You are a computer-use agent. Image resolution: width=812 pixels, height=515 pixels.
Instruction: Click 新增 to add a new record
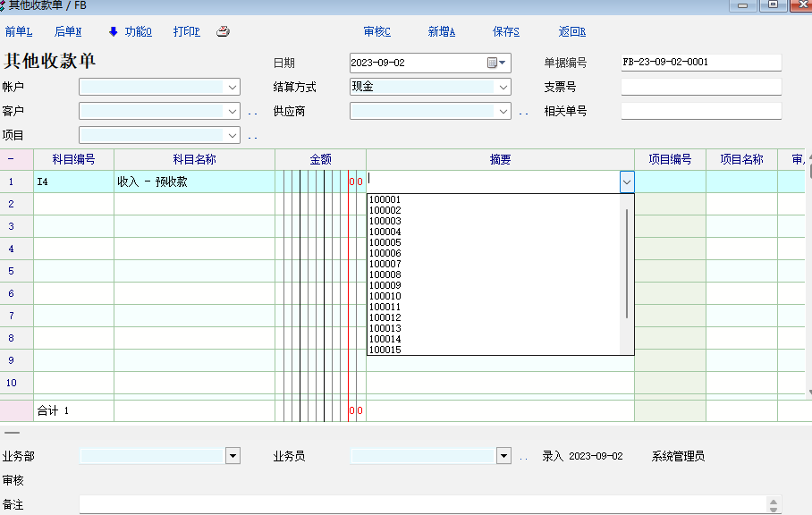coord(441,31)
